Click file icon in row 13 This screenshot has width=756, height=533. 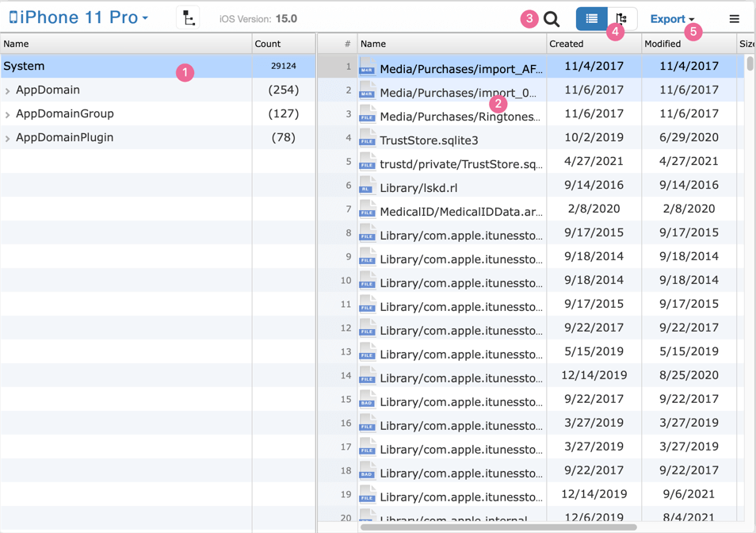click(368, 351)
